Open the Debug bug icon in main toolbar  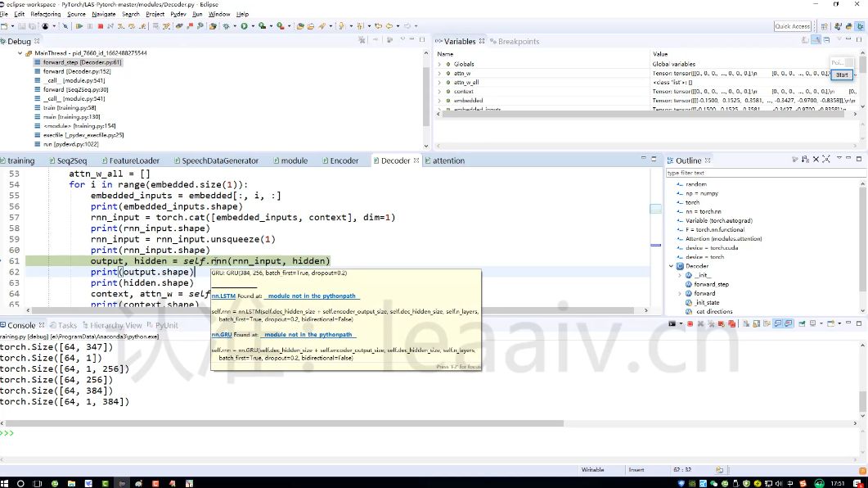point(226,26)
